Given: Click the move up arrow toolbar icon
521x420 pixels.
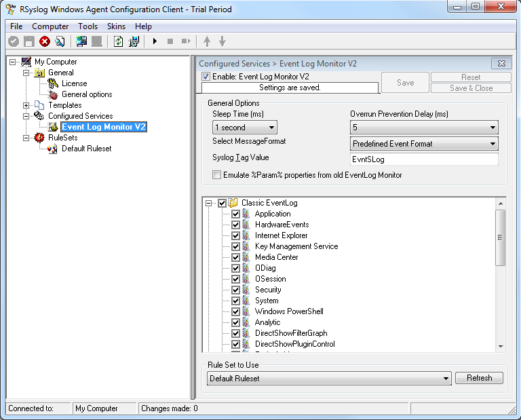Looking at the screenshot, I should pyautogui.click(x=207, y=41).
